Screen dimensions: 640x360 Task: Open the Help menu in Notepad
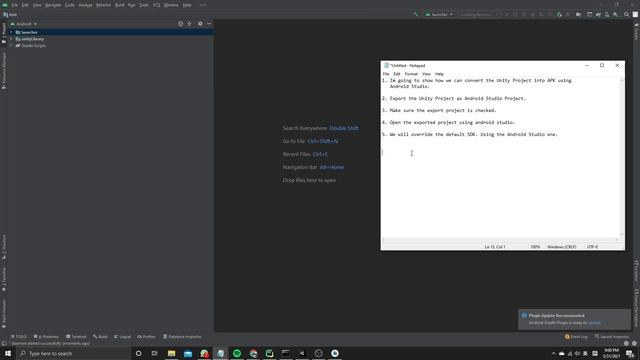click(439, 74)
